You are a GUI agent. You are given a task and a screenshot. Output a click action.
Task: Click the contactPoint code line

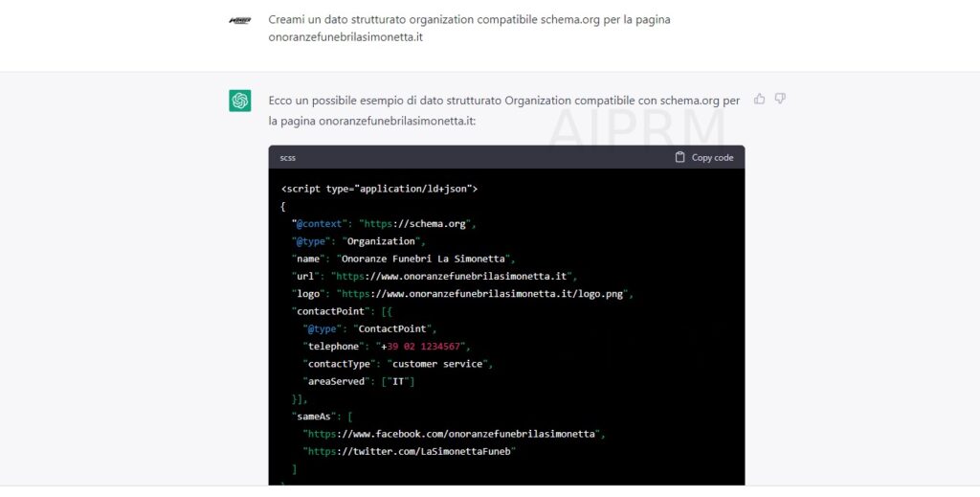342,311
